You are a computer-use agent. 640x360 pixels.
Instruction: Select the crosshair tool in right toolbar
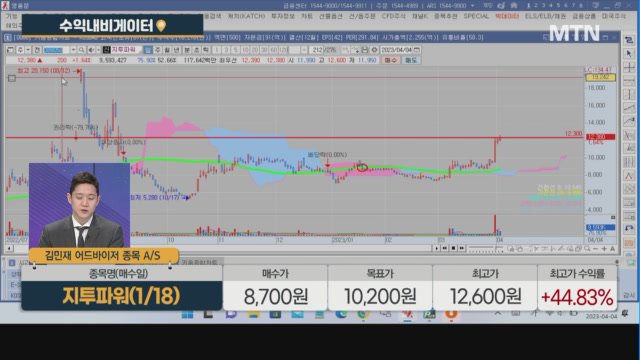pos(629,67)
